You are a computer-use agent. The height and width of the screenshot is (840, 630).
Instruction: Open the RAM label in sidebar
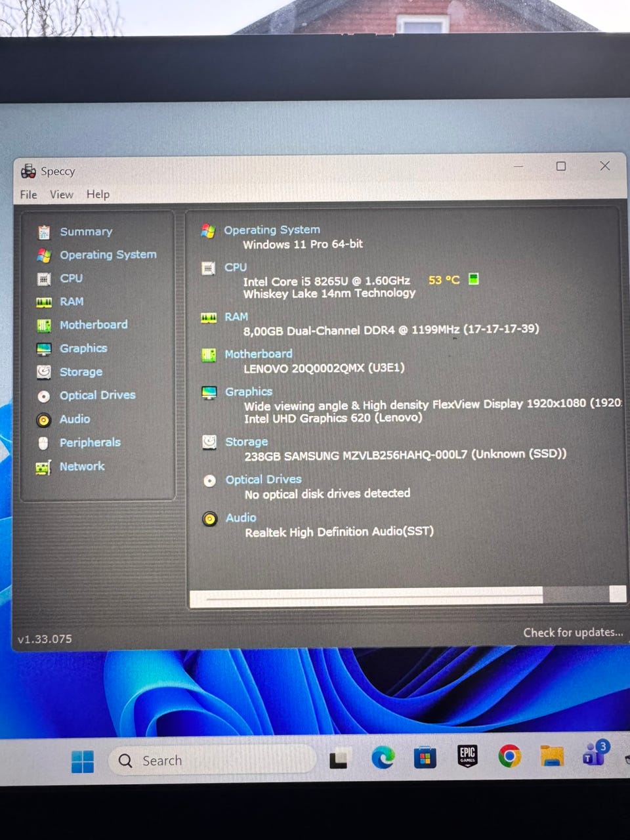[x=72, y=302]
